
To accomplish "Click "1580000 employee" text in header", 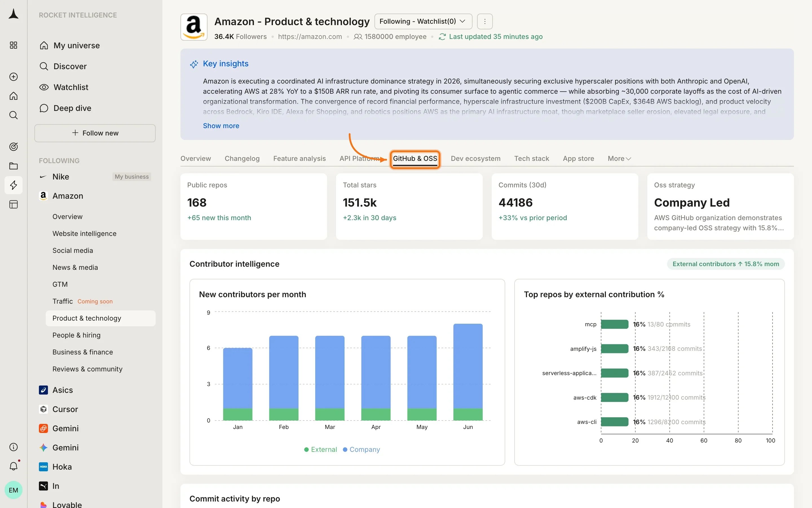I will (395, 37).
